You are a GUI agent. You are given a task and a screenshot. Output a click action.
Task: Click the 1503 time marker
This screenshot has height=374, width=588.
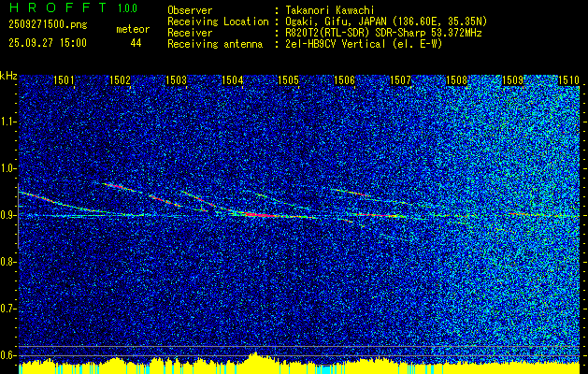(176, 79)
